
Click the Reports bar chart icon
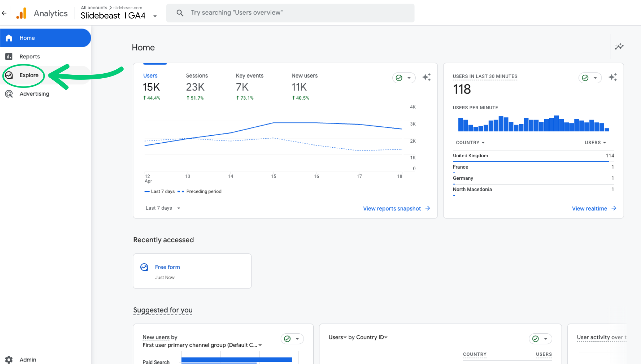point(9,57)
